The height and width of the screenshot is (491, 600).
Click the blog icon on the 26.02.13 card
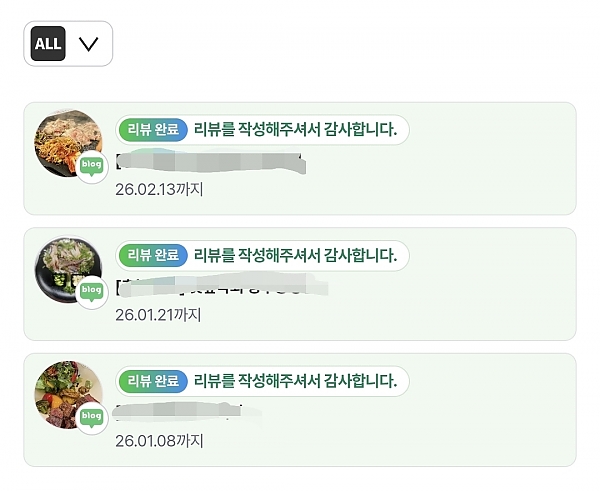click(92, 166)
